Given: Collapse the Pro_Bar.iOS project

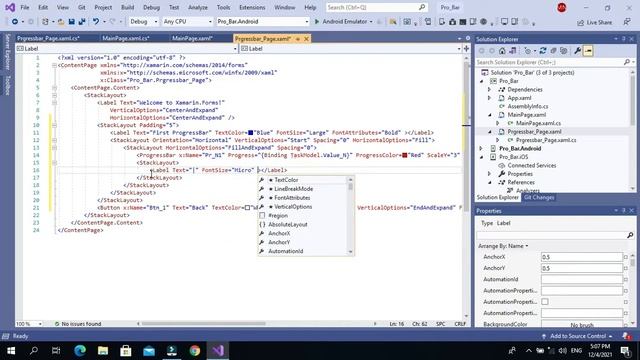Looking at the screenshot, I should (481, 157).
